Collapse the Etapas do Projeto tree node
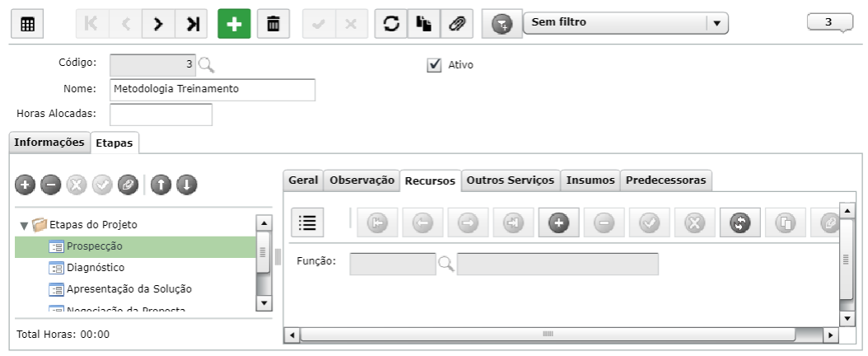The width and height of the screenshot is (868, 356). coord(24,225)
